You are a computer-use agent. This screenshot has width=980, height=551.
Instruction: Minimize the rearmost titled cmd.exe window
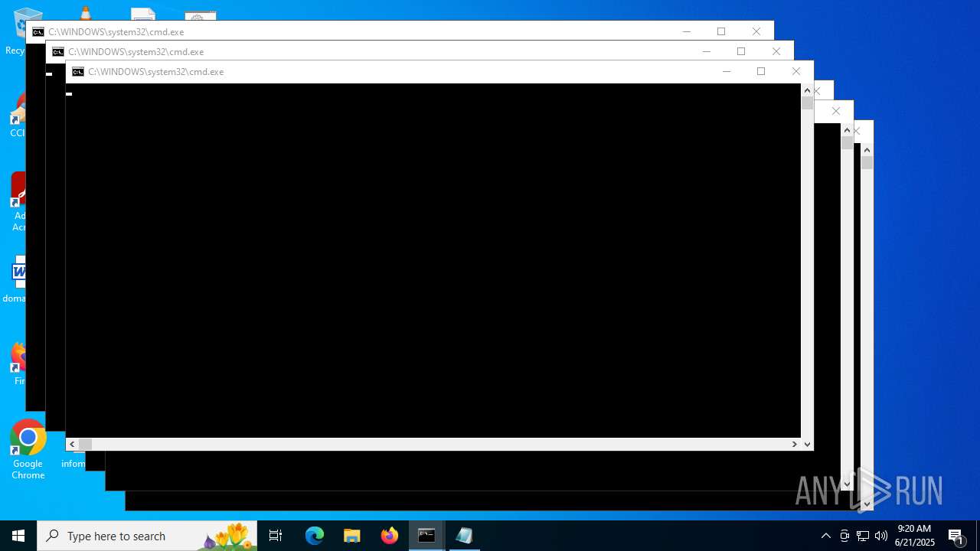click(687, 31)
